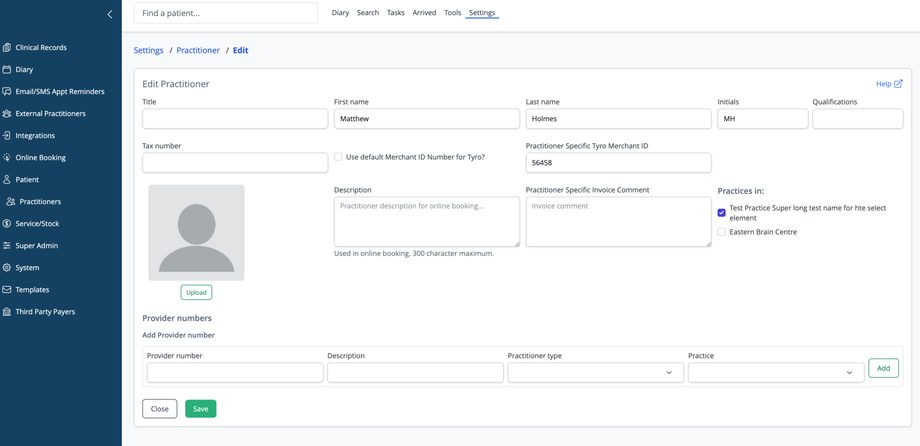Screen dimensions: 920x446
Task: Collapse the sidebar with the chevron arrow
Action: 110,14
